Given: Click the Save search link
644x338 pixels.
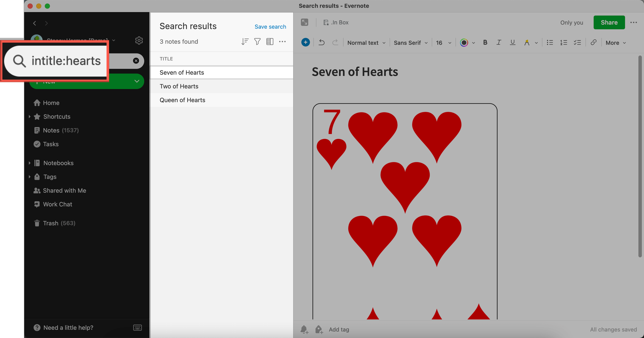Looking at the screenshot, I should point(270,27).
